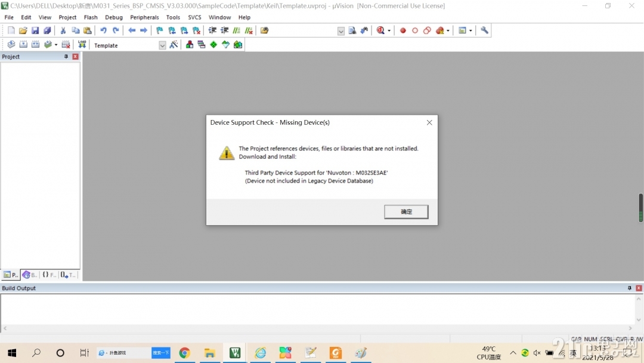Stop the build
Viewport: 644px width, 363px height.
click(66, 44)
